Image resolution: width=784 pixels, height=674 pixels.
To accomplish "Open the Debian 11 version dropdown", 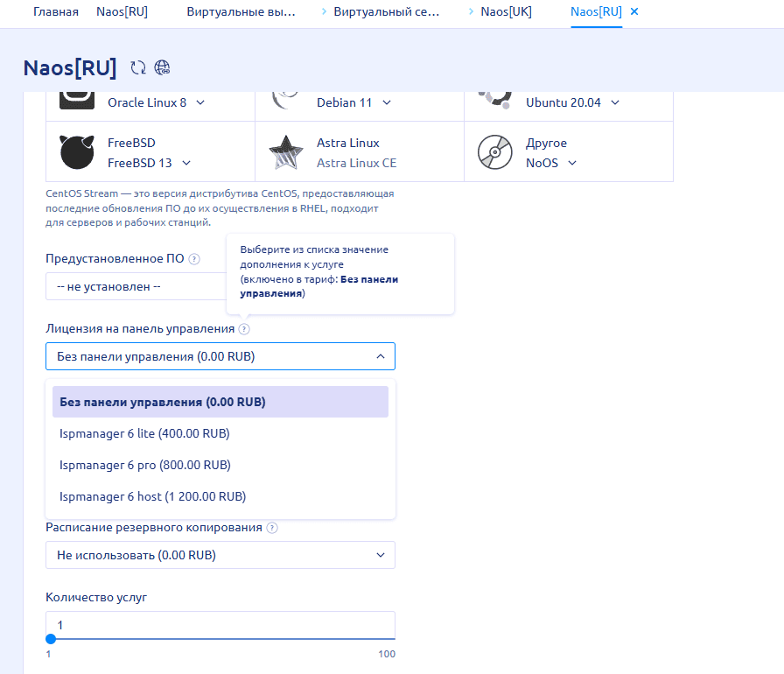I will point(386,102).
